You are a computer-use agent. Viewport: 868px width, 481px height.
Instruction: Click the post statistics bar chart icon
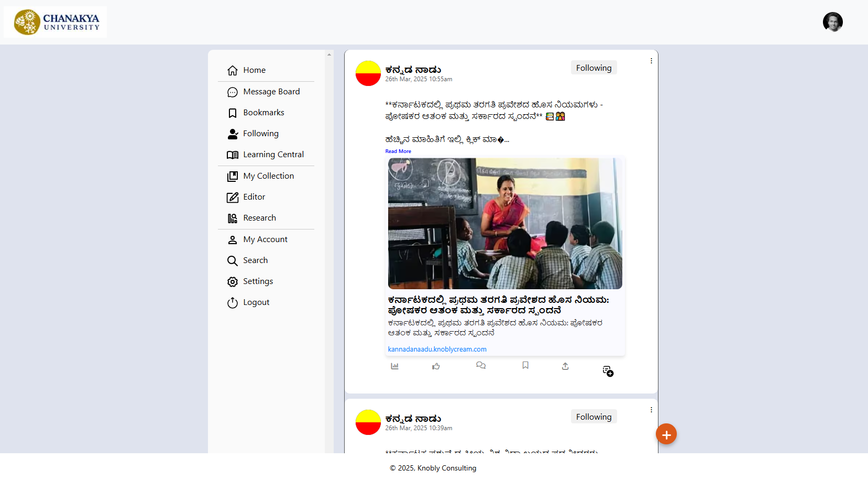click(x=394, y=366)
